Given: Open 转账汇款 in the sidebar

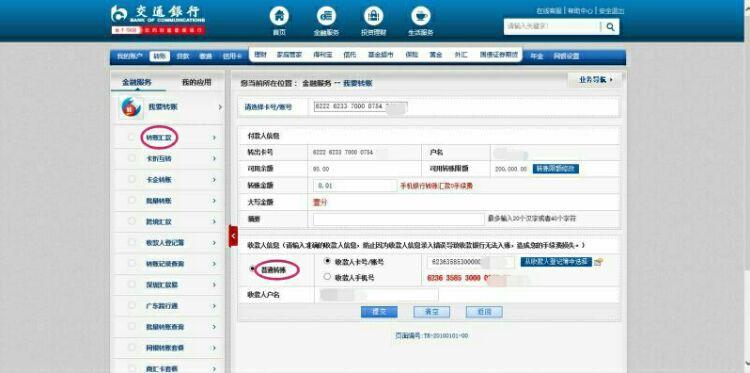Looking at the screenshot, I should point(159,138).
